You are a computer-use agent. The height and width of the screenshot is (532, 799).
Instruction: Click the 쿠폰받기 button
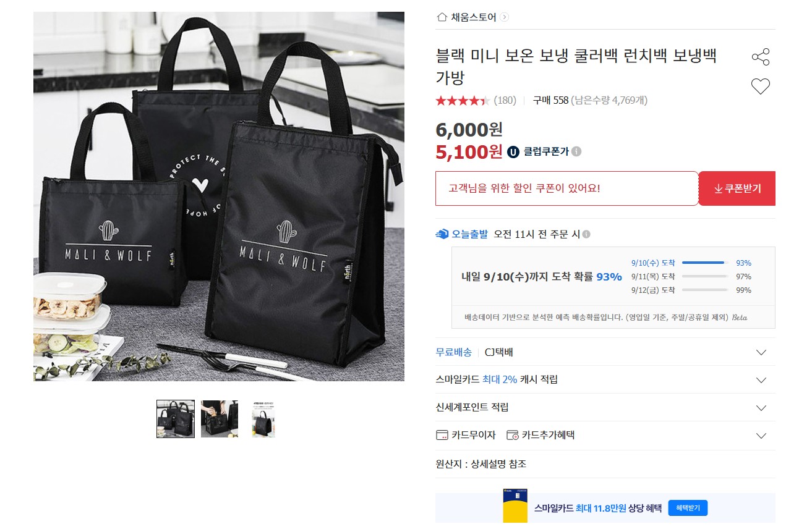(737, 188)
